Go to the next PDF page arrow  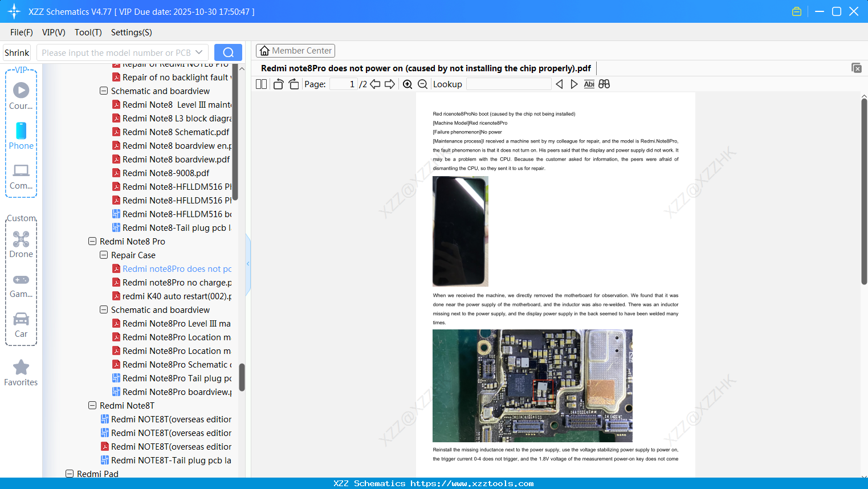coord(390,84)
